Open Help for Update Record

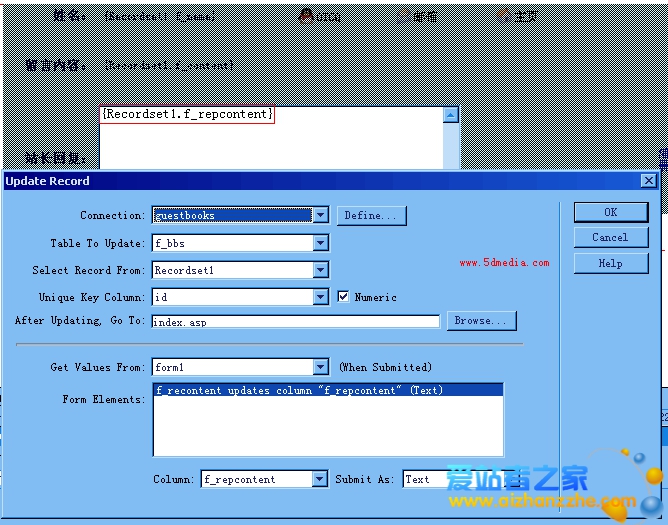click(610, 263)
